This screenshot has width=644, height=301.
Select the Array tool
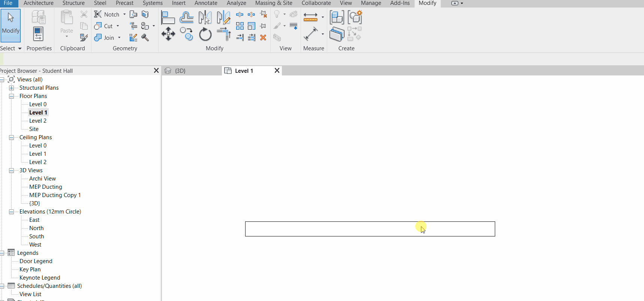click(240, 26)
